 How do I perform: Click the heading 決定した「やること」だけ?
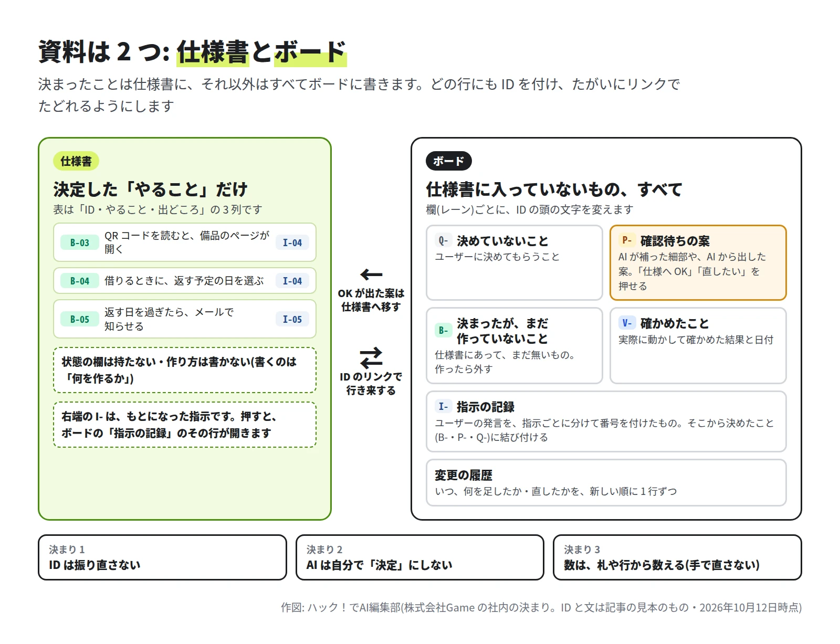click(x=150, y=189)
